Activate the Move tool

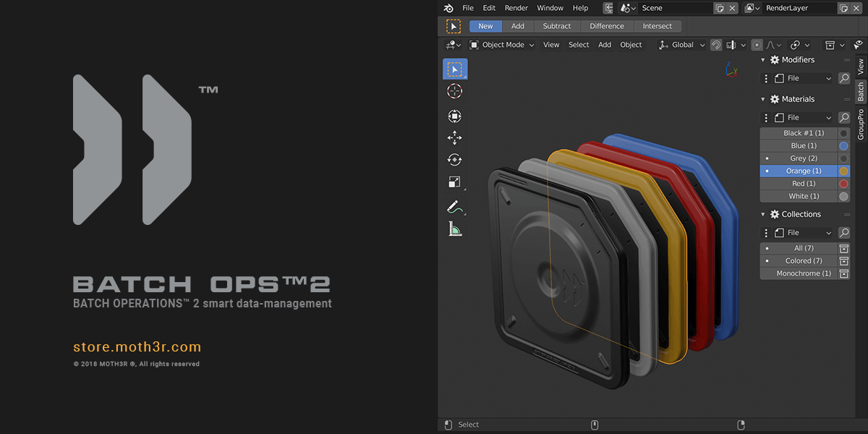[455, 137]
